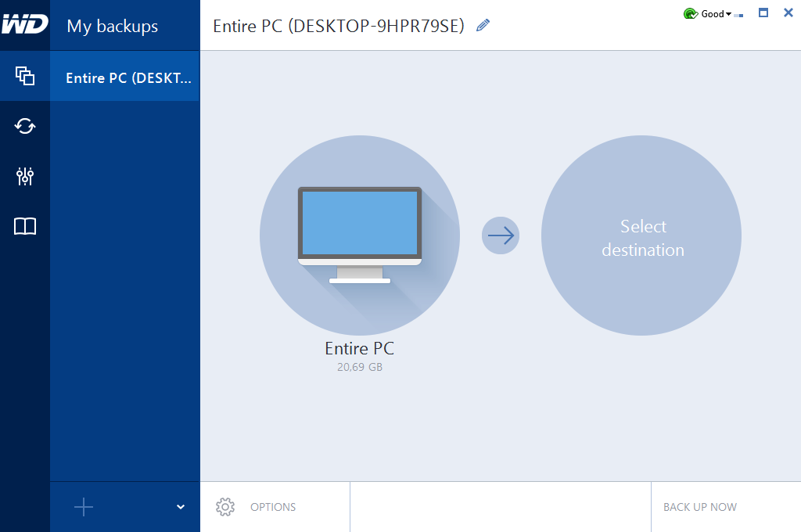The width and height of the screenshot is (801, 532).
Task: Click the green drive health status icon
Action: (689, 13)
